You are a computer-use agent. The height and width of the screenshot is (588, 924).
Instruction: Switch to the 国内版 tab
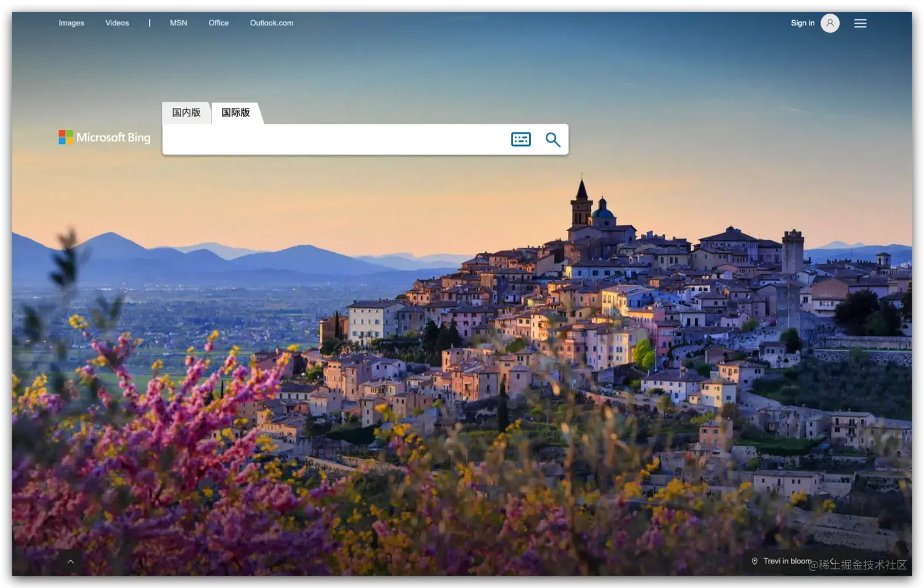tap(186, 113)
